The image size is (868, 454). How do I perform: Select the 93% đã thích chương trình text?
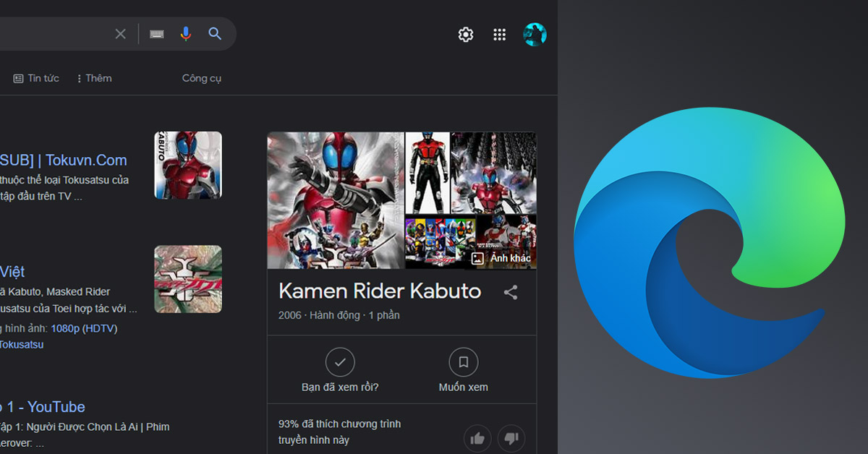340,432
